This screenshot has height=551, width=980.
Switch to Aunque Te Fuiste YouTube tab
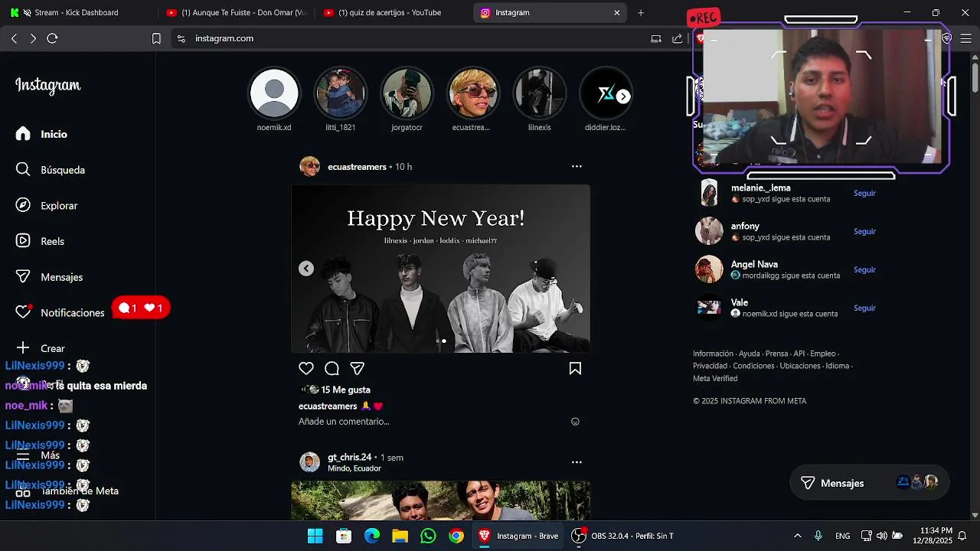tap(237, 12)
